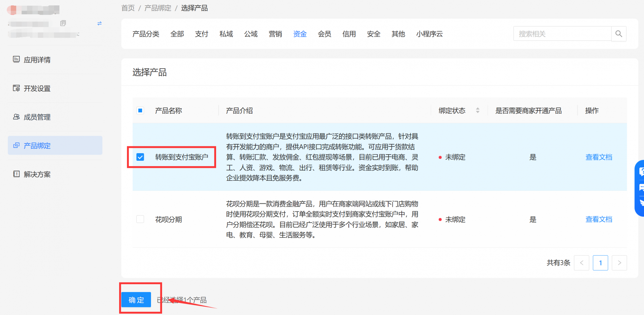644x315 pixels.
Task: Click the 产品名称 column header
Action: point(169,111)
